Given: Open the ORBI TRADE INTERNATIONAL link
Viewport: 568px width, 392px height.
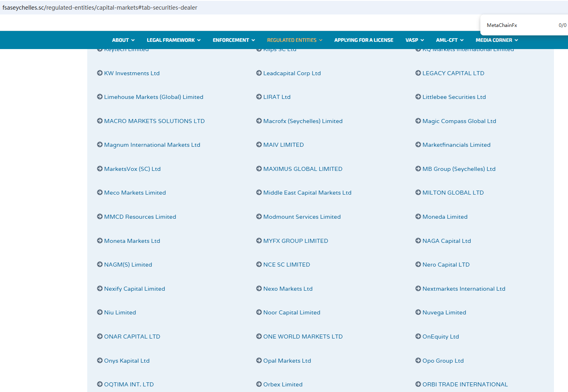Looking at the screenshot, I should [x=465, y=384].
